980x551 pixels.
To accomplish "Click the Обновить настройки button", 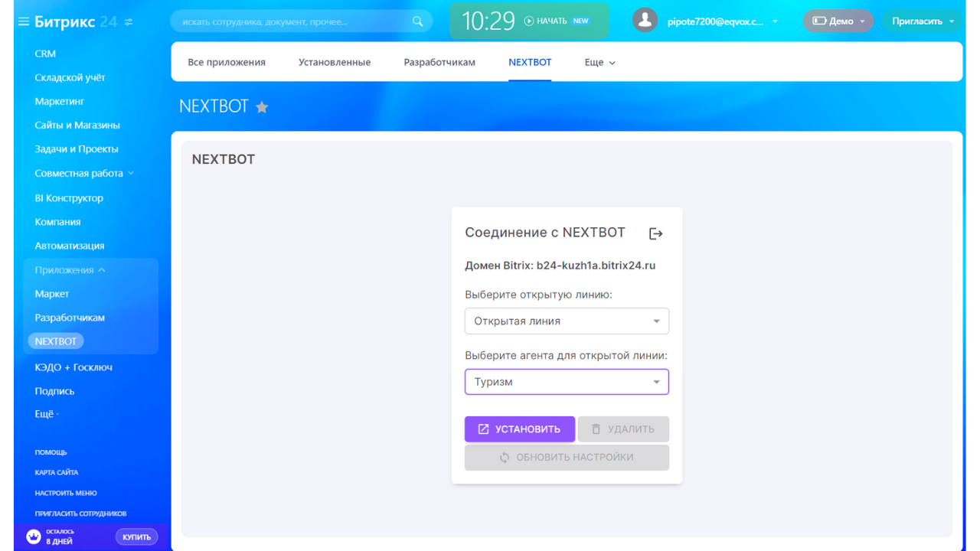I will point(567,458).
